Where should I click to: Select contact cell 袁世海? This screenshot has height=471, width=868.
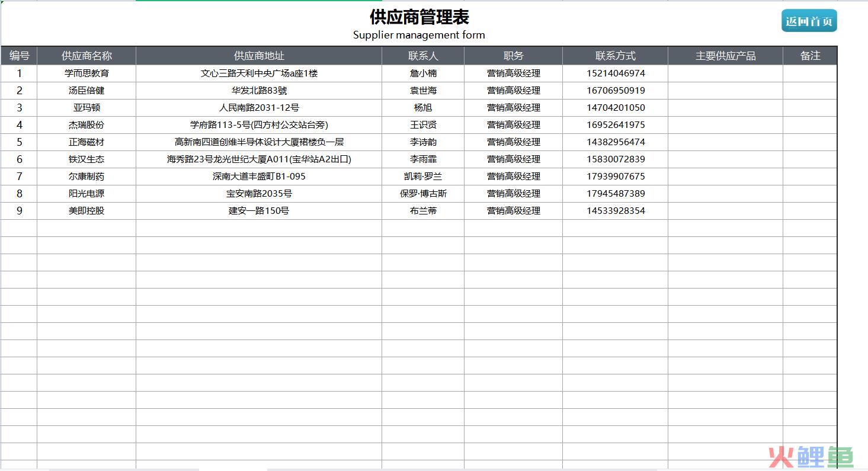(x=423, y=91)
